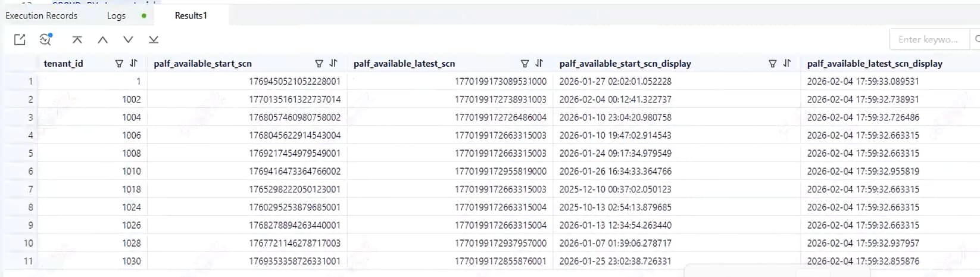Open filter for palf_available_start_scn column
Image resolution: width=980 pixels, height=277 pixels.
319,63
